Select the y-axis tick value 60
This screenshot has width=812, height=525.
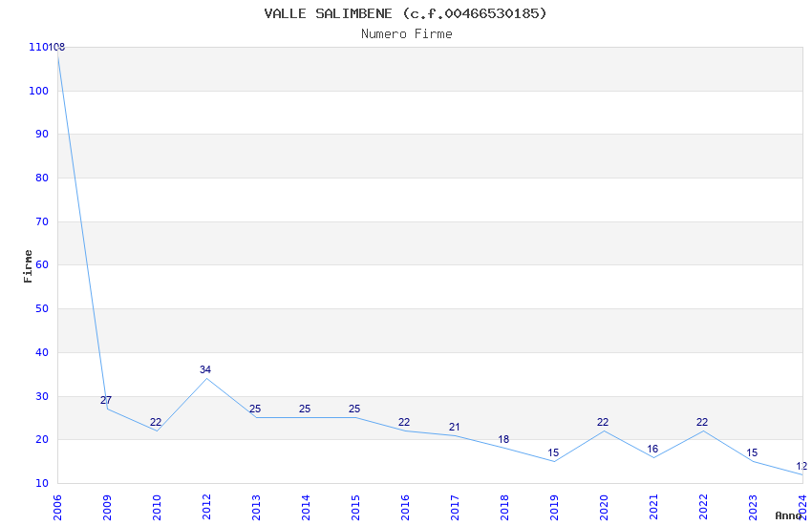coord(42,264)
